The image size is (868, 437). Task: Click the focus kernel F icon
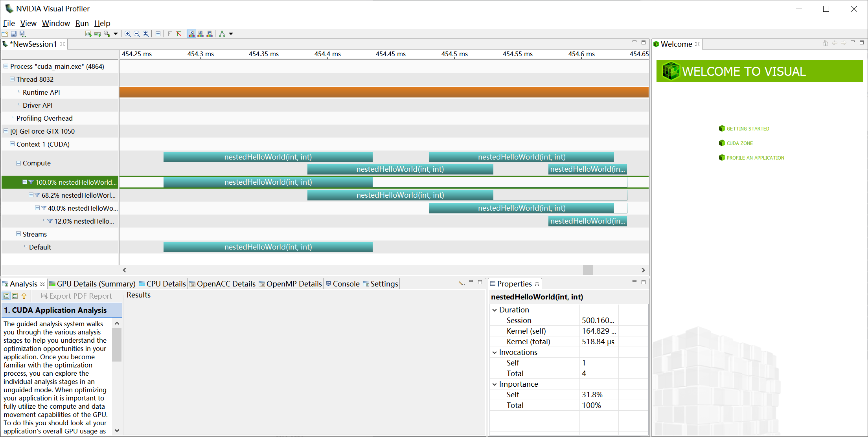point(170,34)
